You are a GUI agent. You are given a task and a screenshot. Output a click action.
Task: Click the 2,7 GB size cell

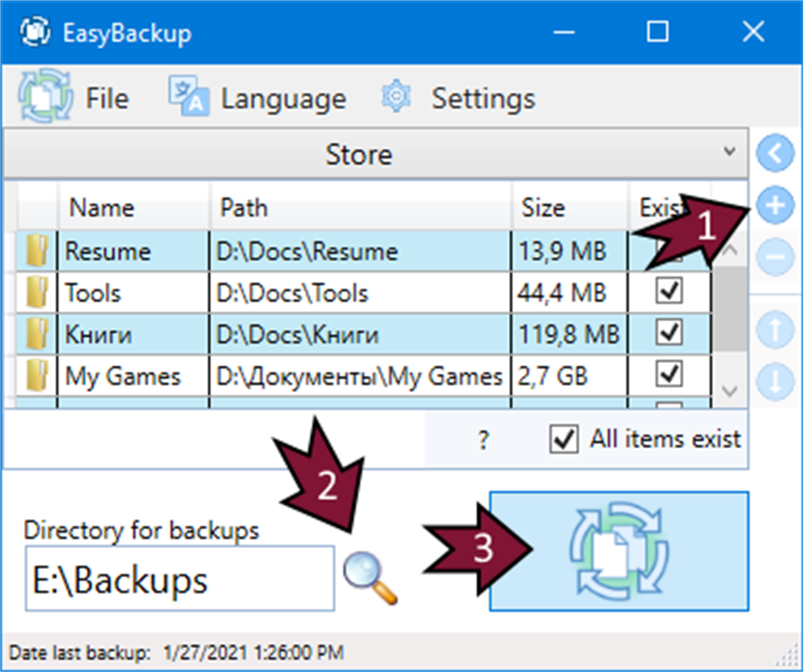click(x=569, y=377)
